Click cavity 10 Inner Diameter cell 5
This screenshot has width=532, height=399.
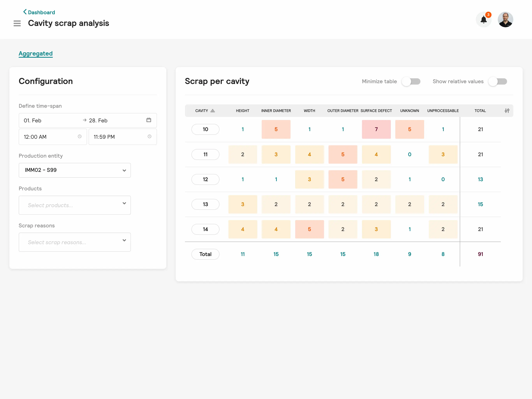276,129
